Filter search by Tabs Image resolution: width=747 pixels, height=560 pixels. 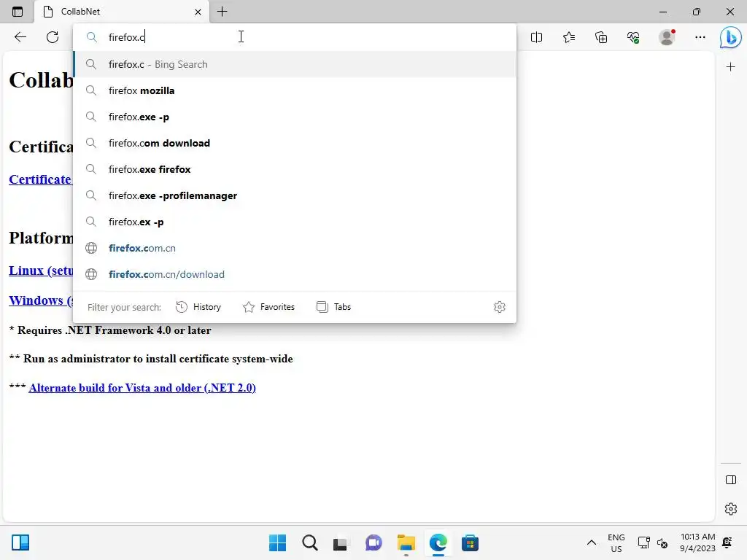[333, 307]
